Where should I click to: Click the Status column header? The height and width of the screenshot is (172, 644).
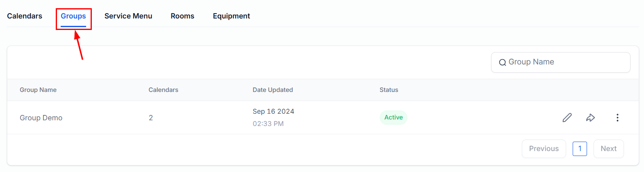(x=389, y=90)
